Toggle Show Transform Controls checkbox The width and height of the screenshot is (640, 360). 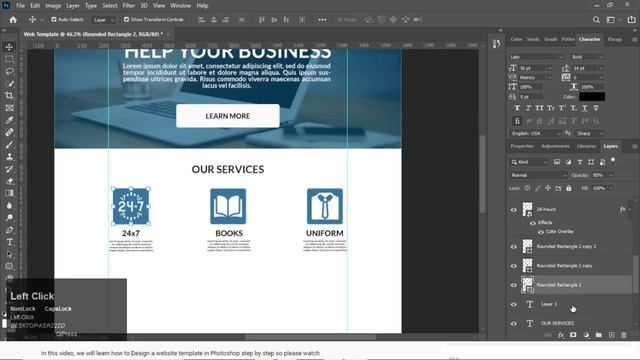coord(126,20)
